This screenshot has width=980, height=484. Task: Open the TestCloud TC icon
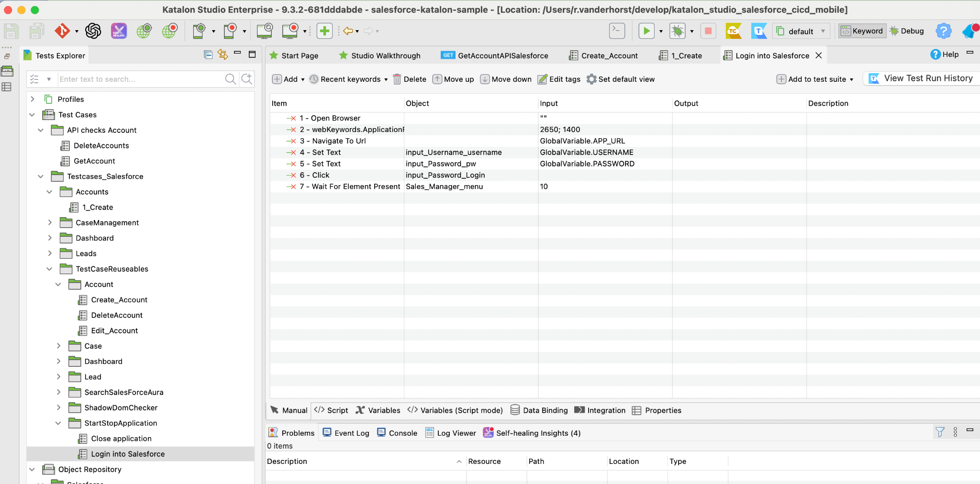tap(733, 31)
